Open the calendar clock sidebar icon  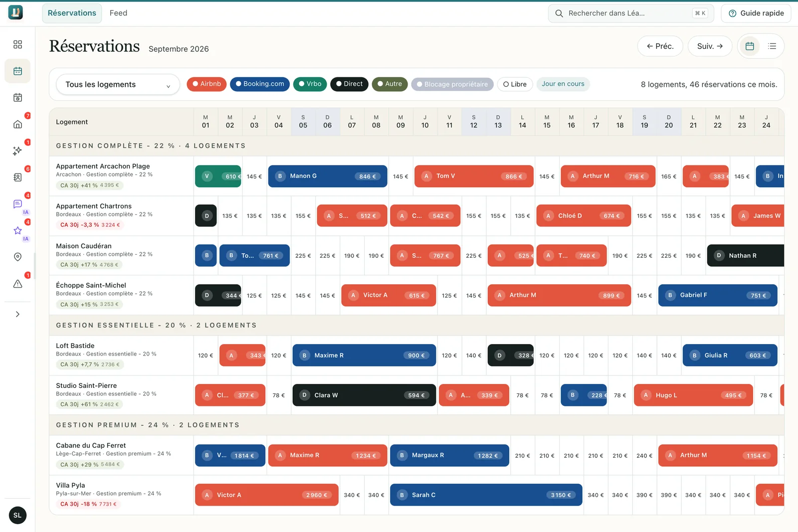[x=17, y=98]
